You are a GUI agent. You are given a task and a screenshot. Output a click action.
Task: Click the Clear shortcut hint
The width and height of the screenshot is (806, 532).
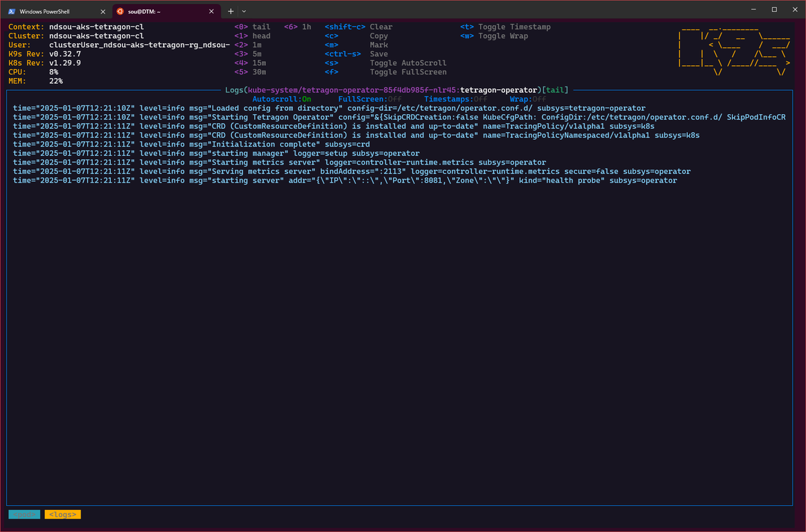(358, 27)
